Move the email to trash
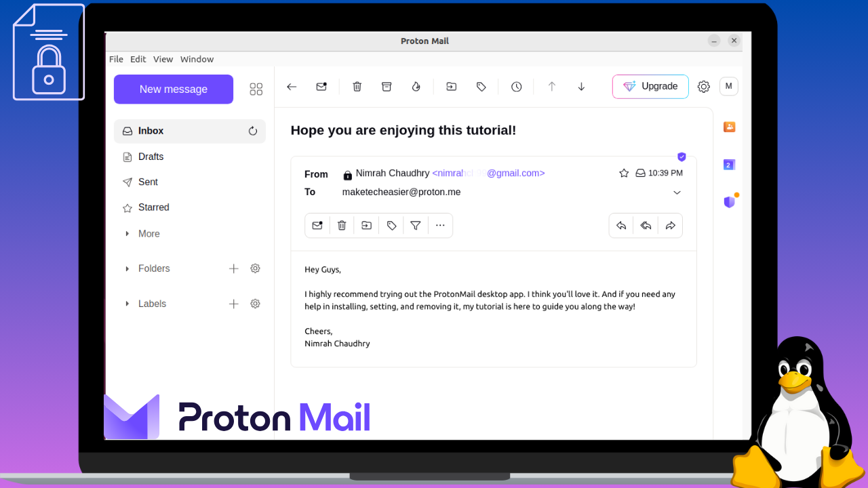The width and height of the screenshot is (868, 488). pyautogui.click(x=357, y=86)
